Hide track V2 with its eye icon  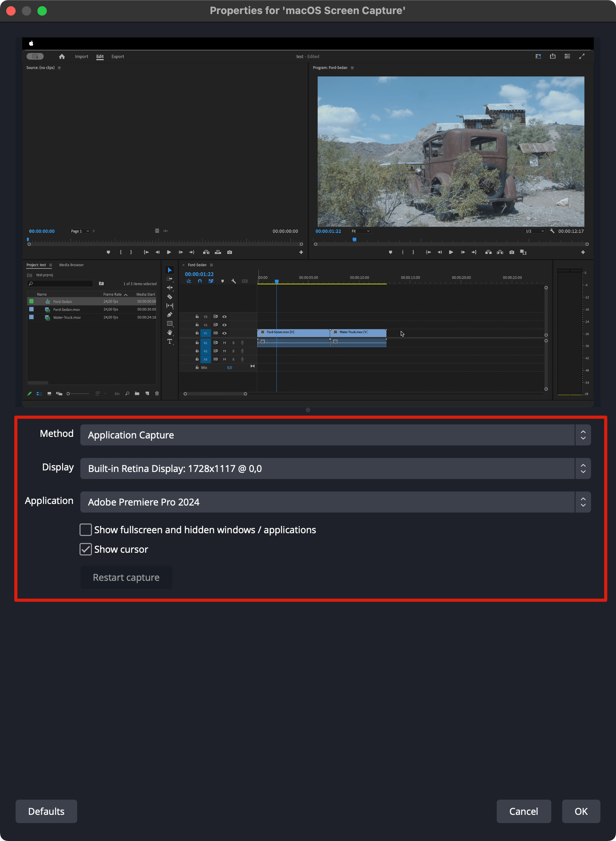225,325
